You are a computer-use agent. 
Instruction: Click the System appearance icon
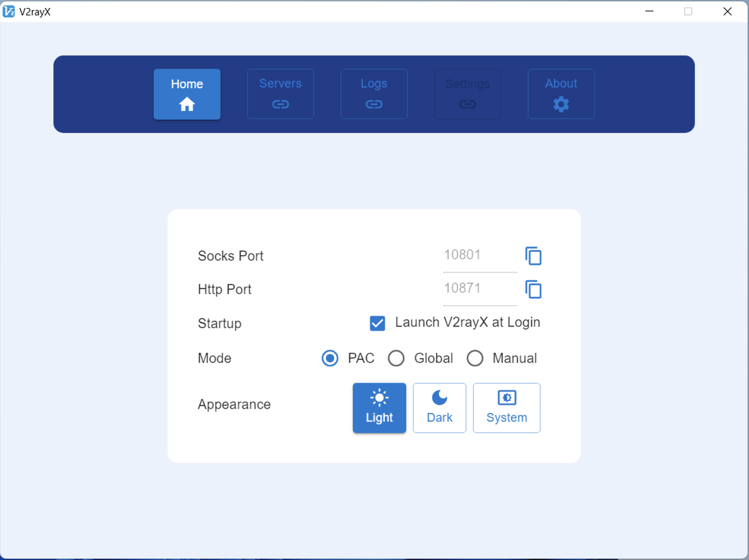tap(506, 398)
